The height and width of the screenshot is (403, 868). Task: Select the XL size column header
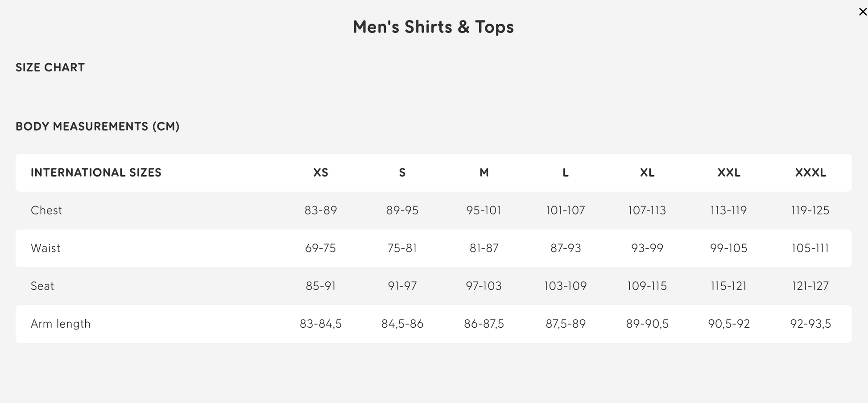tap(647, 173)
